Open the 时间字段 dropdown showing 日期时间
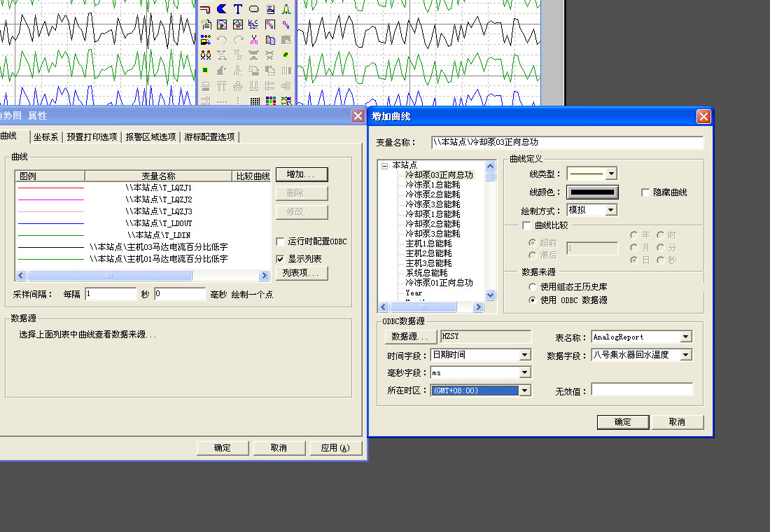This screenshot has height=532, width=770. 525,355
